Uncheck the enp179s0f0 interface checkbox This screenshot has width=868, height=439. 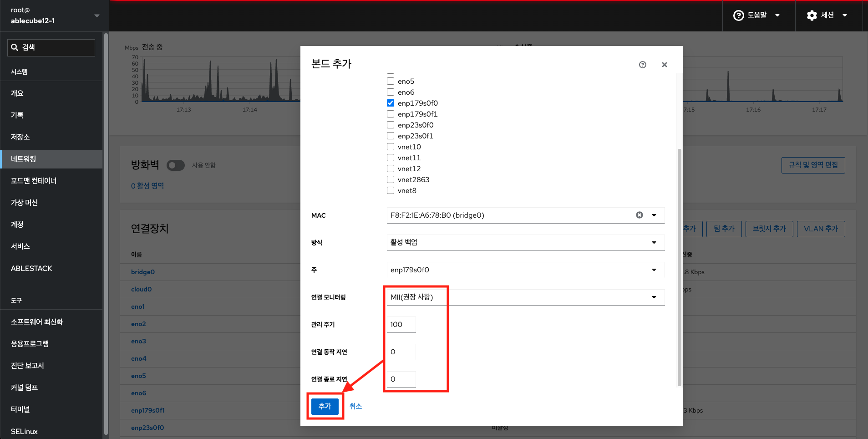click(x=391, y=103)
